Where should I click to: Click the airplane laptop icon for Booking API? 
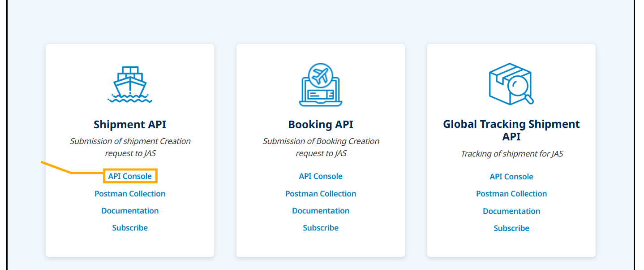321,85
